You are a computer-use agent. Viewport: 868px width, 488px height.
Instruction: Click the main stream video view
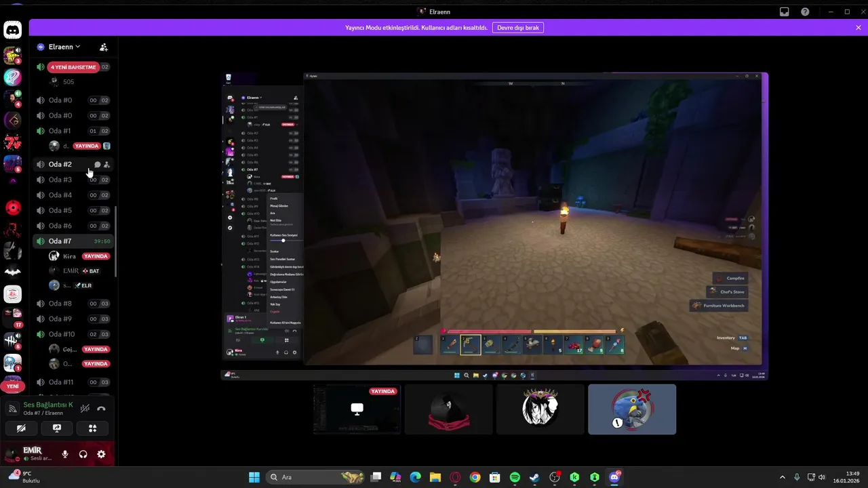494,226
